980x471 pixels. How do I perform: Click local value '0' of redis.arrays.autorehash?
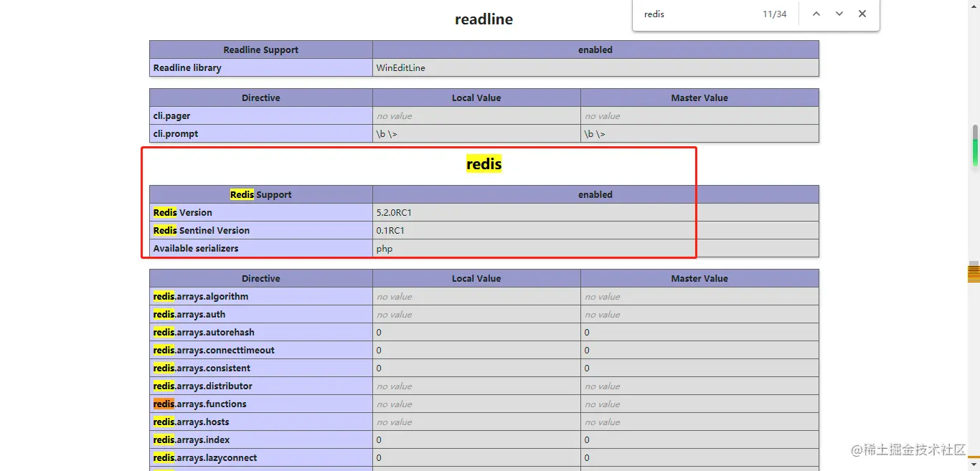[x=476, y=333]
